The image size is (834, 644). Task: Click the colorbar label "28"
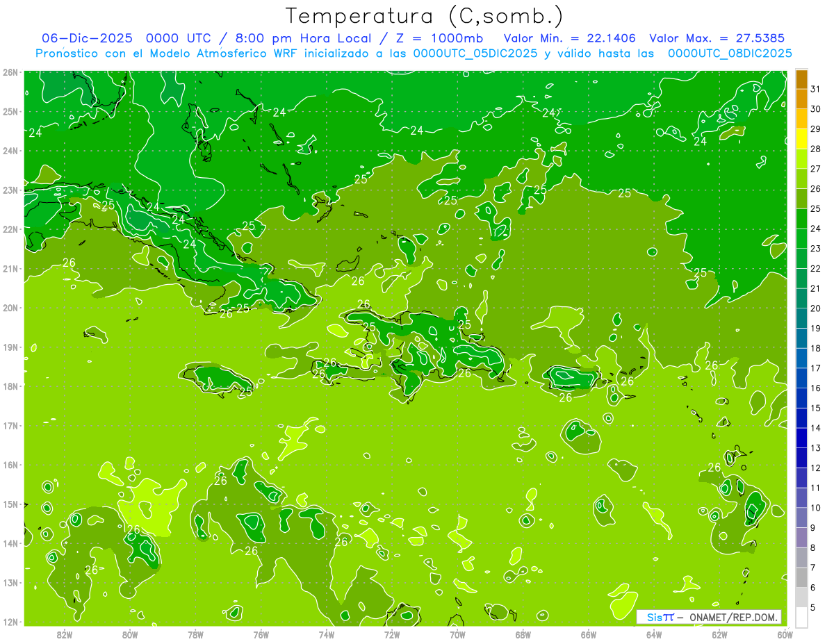(x=815, y=149)
